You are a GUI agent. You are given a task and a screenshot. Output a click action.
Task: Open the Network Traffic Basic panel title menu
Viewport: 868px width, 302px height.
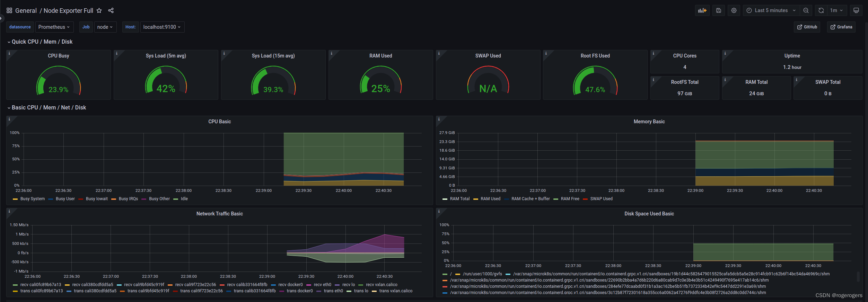[x=220, y=214]
